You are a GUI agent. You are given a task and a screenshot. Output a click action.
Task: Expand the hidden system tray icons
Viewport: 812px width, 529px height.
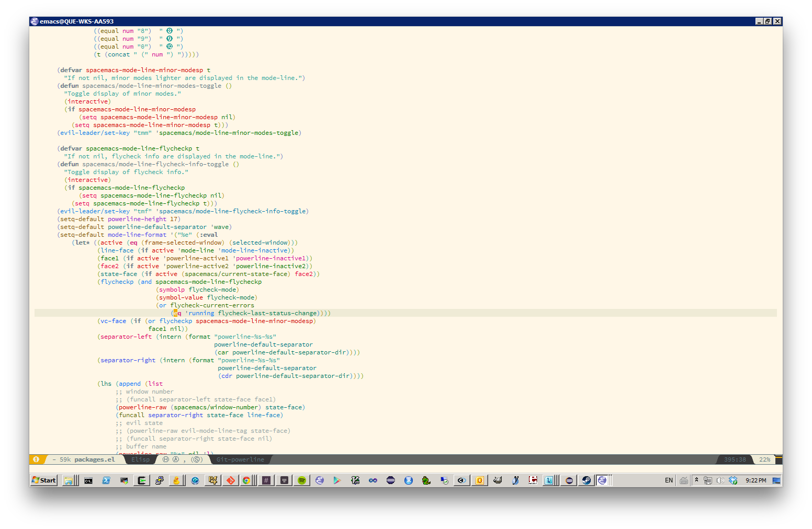[696, 480]
